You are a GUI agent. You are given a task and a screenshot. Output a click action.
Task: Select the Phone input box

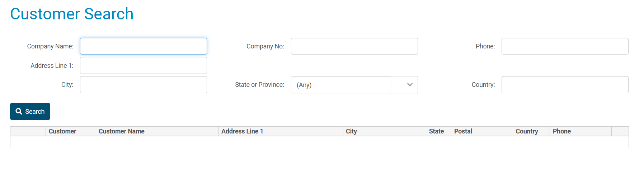pyautogui.click(x=565, y=46)
